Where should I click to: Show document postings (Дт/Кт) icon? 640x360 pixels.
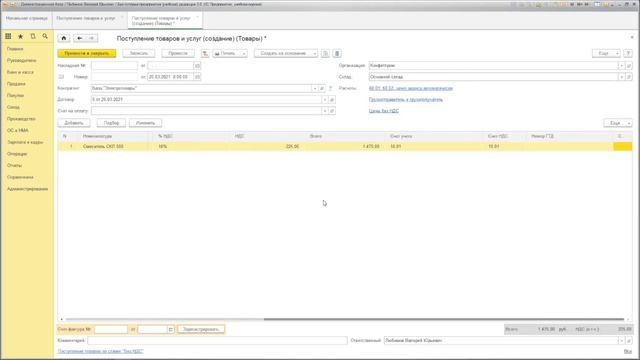pyautogui.click(x=205, y=53)
